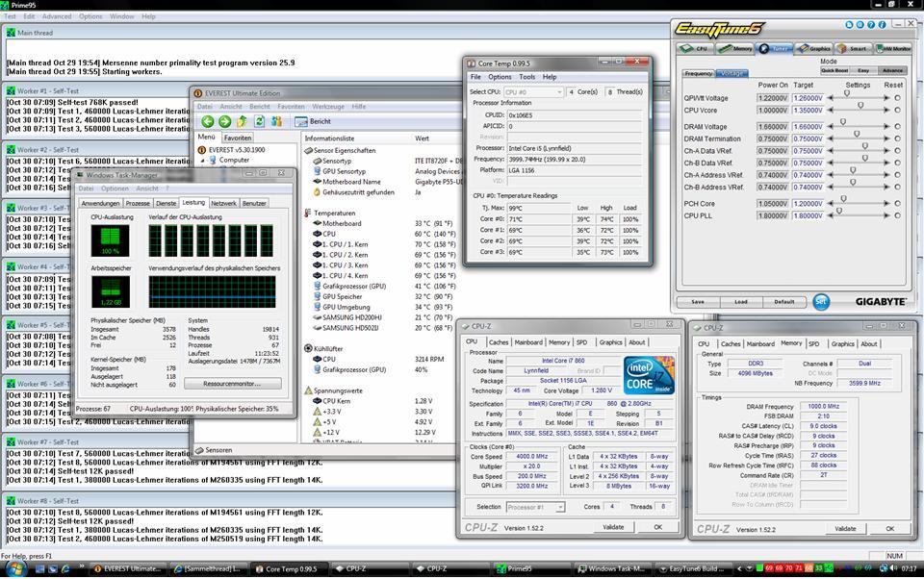The image size is (924, 579).
Task: Open the Tools menu in Core Temp
Action: point(526,77)
